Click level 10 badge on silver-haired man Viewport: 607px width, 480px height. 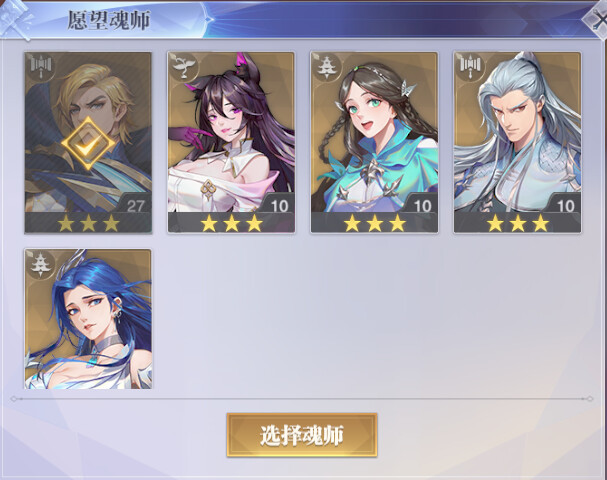click(565, 205)
